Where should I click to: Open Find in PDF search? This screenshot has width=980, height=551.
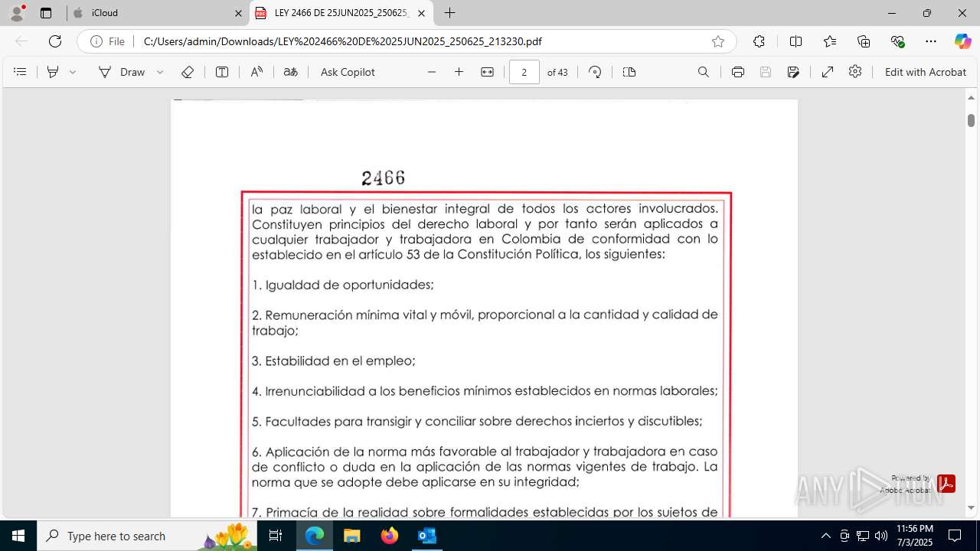[704, 72]
